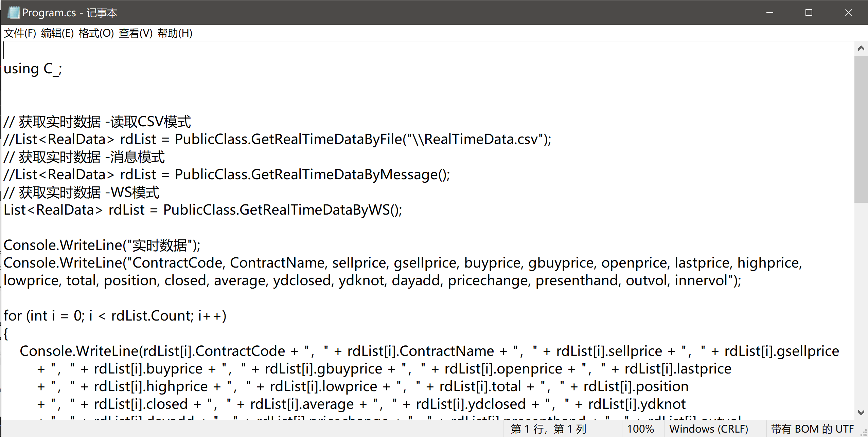Screen dimensions: 868x437
Task: Open the 文件(F) menu
Action: pos(20,33)
